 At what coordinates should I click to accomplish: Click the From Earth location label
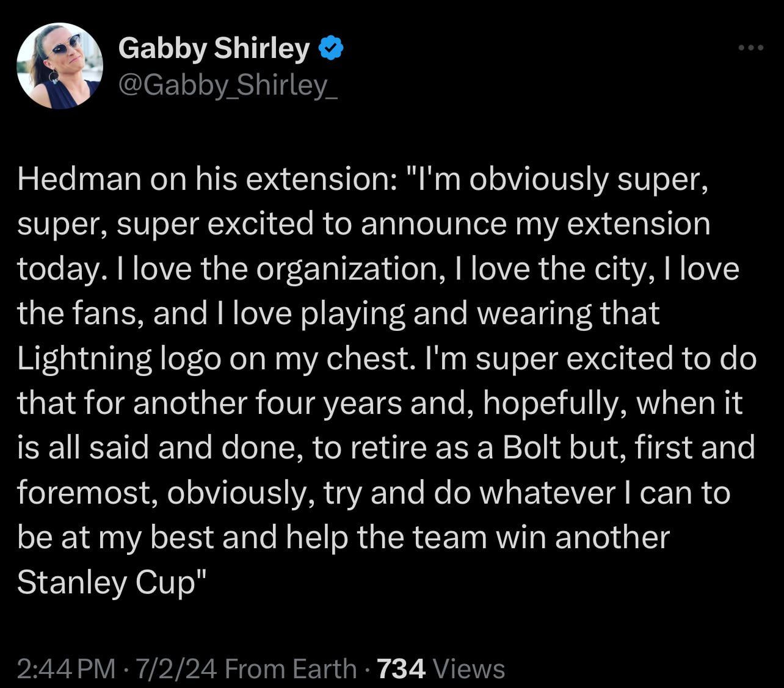pyautogui.click(x=291, y=668)
